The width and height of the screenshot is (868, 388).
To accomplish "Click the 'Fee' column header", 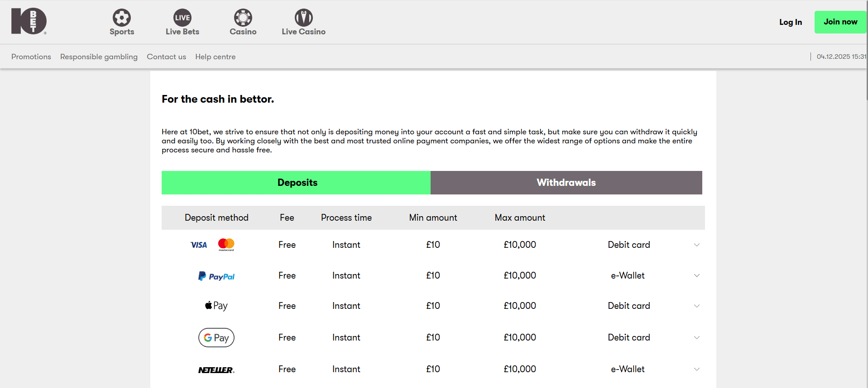I will (287, 218).
